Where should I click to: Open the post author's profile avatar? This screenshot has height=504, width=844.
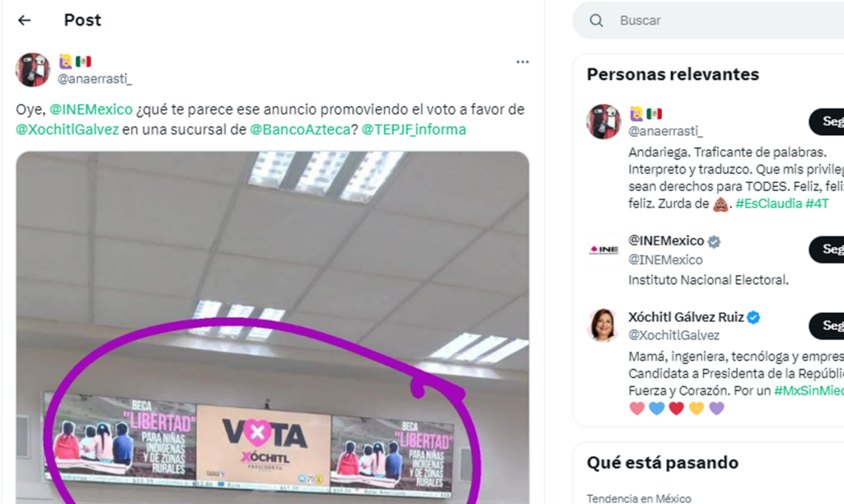(33, 70)
